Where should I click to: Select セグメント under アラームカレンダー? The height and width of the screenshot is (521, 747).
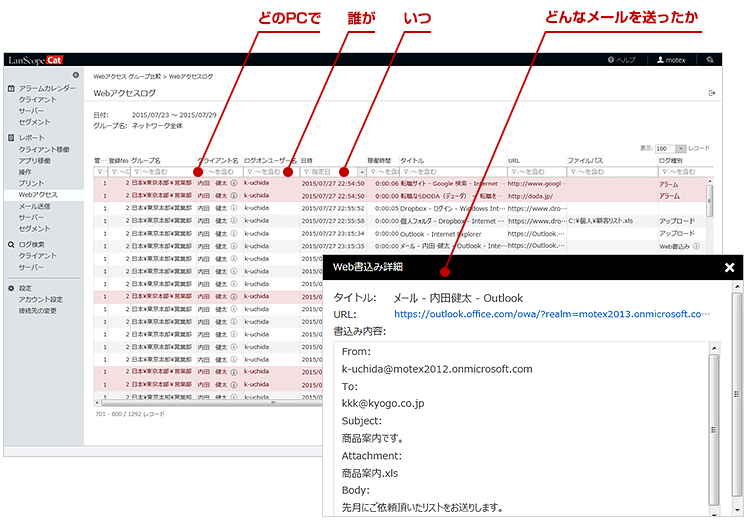34,122
